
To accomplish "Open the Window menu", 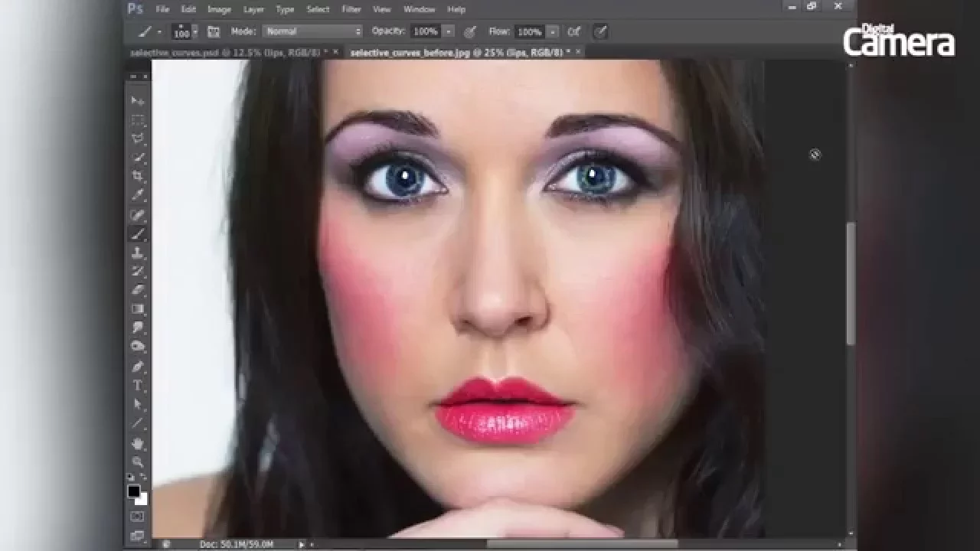I will tap(419, 9).
